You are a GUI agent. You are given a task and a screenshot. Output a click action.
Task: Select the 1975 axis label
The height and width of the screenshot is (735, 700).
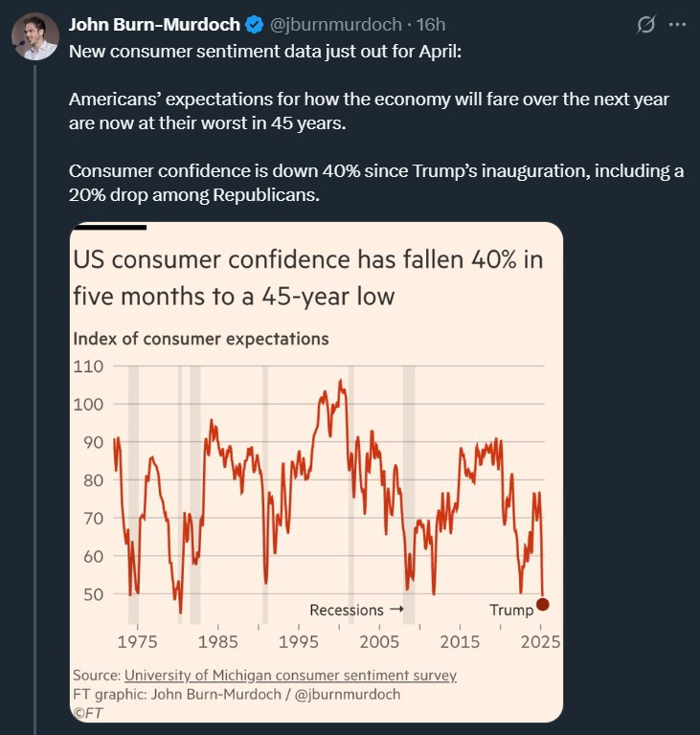coord(137,642)
